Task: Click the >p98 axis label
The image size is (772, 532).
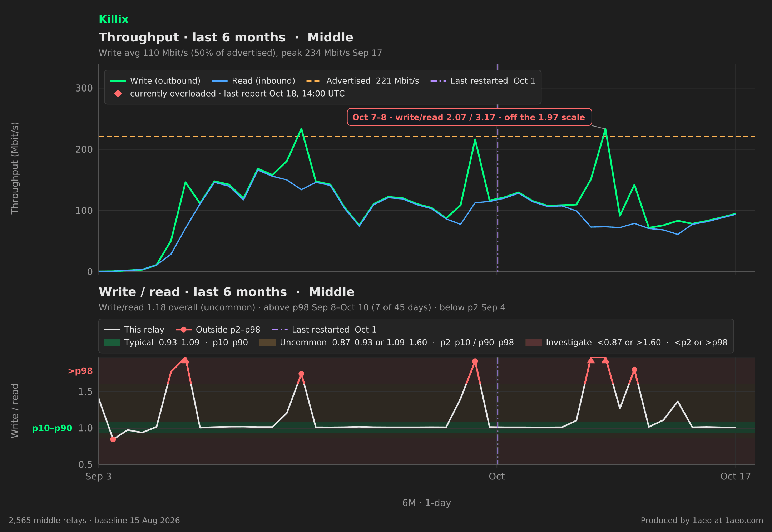Action: 80,371
